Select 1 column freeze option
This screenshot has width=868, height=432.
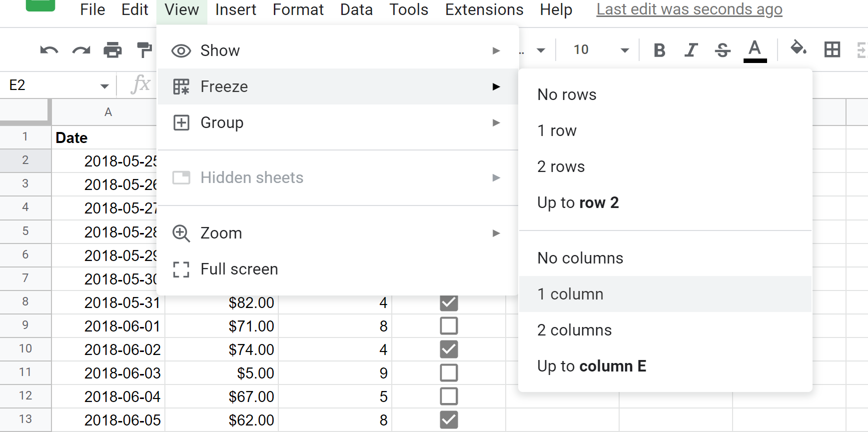coord(570,294)
